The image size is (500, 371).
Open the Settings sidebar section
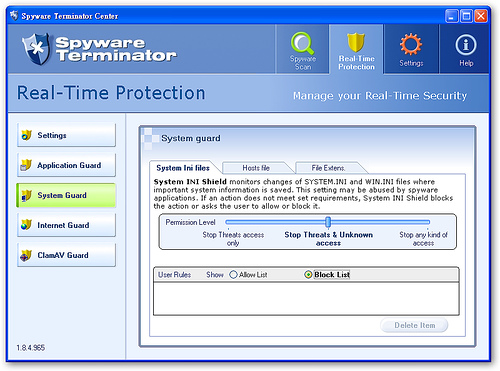pyautogui.click(x=66, y=135)
